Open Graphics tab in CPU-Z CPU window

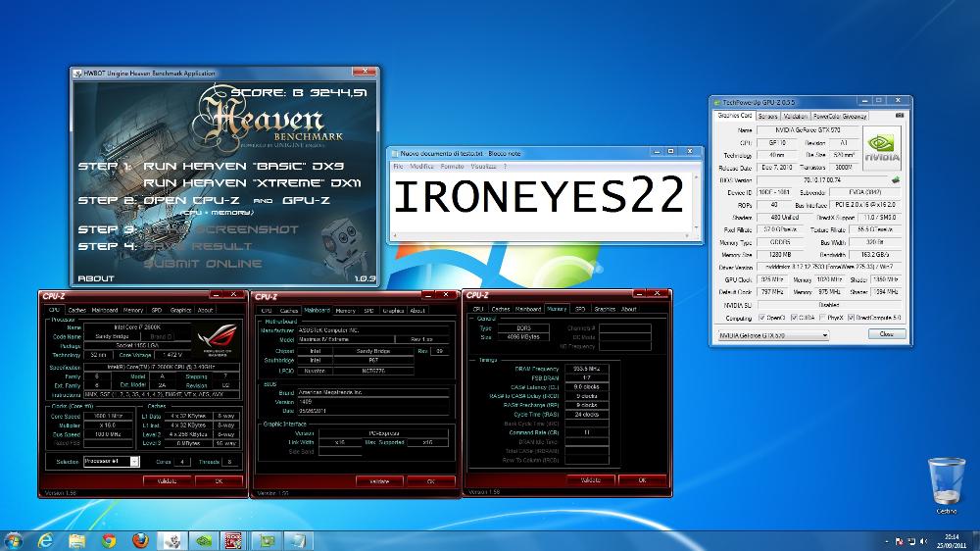point(180,310)
